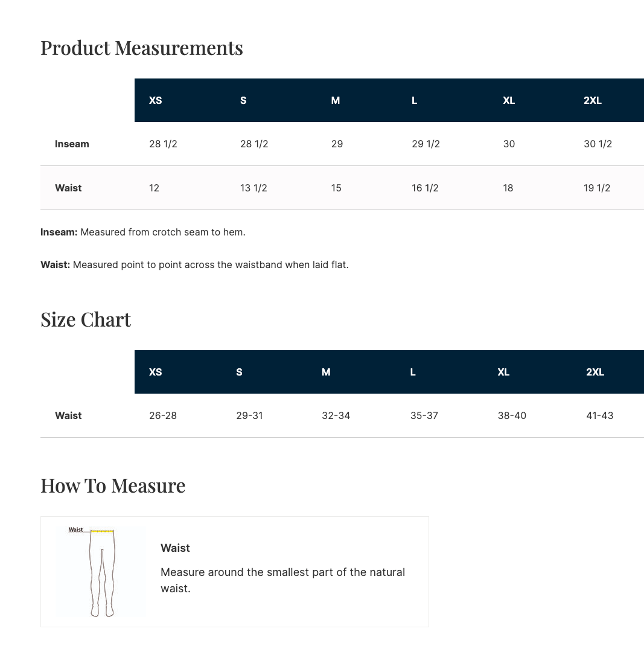
Task: Click XL header in Product Measurements table
Action: click(509, 100)
